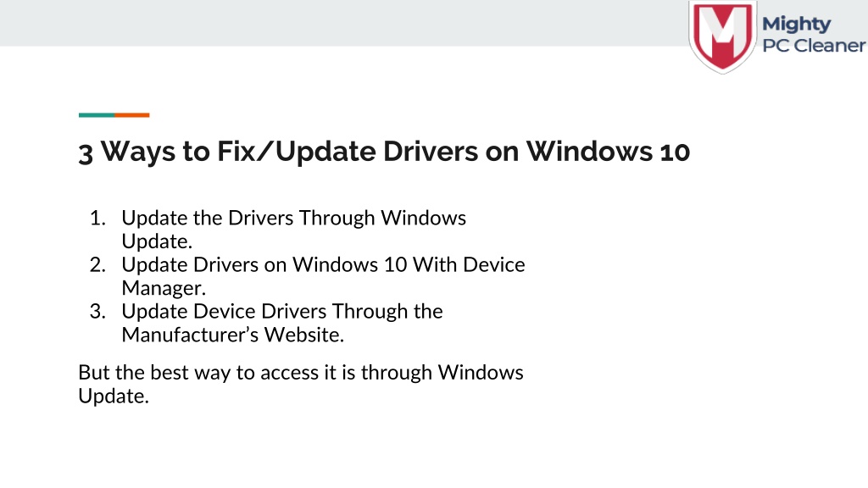868x488 pixels.
Task: Click 'Windows 10' in the slide heading
Action: (608, 151)
